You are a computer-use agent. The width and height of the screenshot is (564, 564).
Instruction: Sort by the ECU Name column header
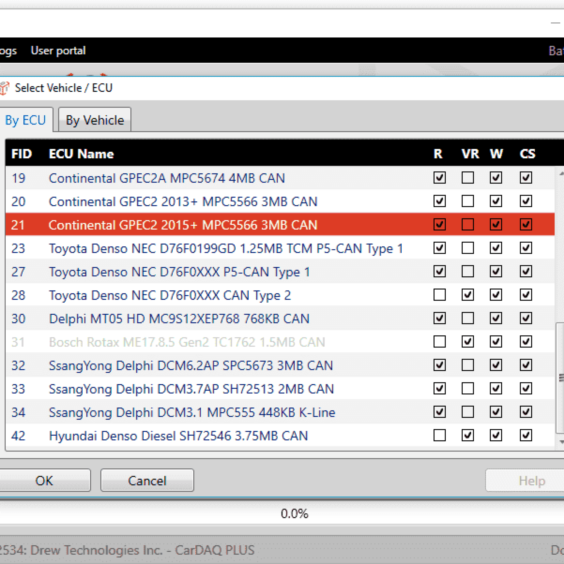click(x=81, y=154)
